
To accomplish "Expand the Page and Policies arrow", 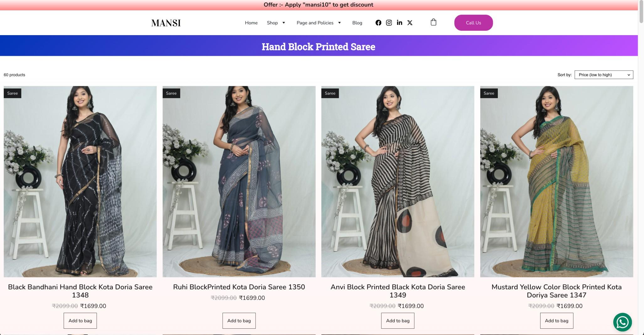I will tap(339, 23).
